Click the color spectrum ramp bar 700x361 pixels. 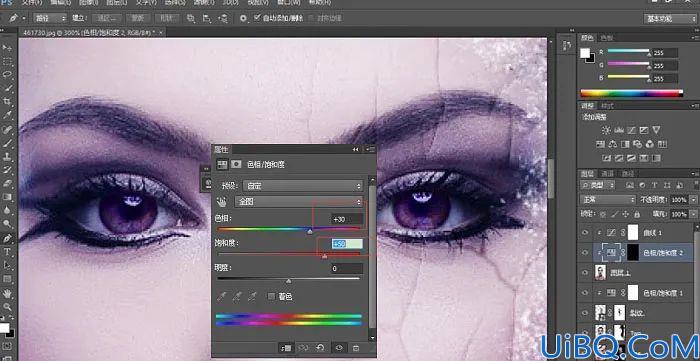point(631,93)
